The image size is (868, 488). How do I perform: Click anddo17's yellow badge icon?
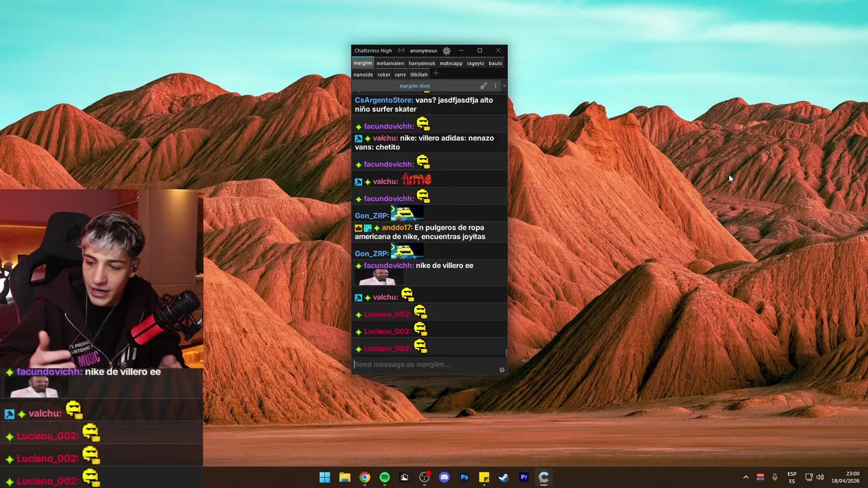[x=359, y=228]
